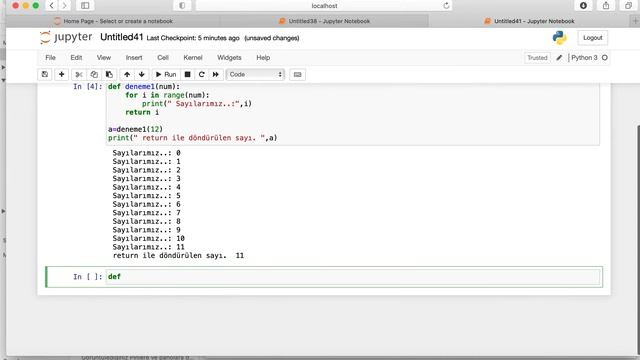Viewport: 640px width, 360px height.
Task: Go forward in Safari
Action: pos(64,6)
